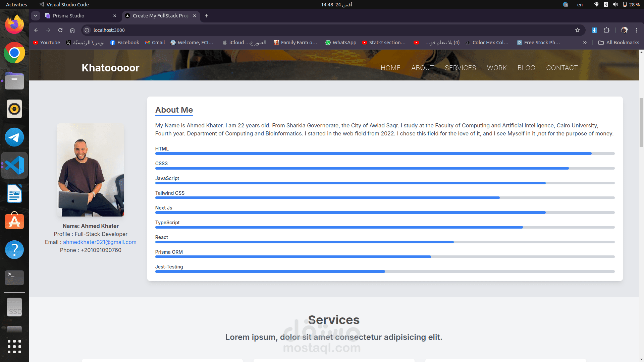
Task: Open Telegram from the dock
Action: [14, 137]
